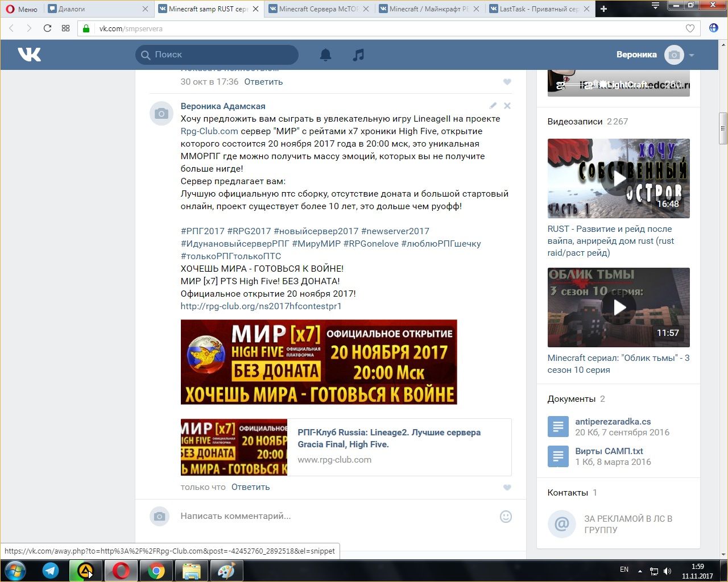Open Вероника Адамская profile name link
Image resolution: width=728 pixels, height=582 pixels.
(x=223, y=106)
